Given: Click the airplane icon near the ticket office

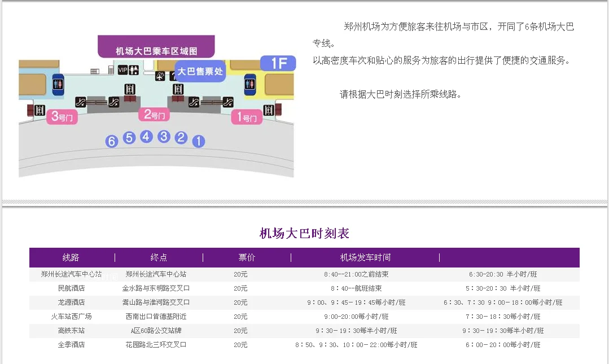Looking at the screenshot, I should click(x=159, y=75).
